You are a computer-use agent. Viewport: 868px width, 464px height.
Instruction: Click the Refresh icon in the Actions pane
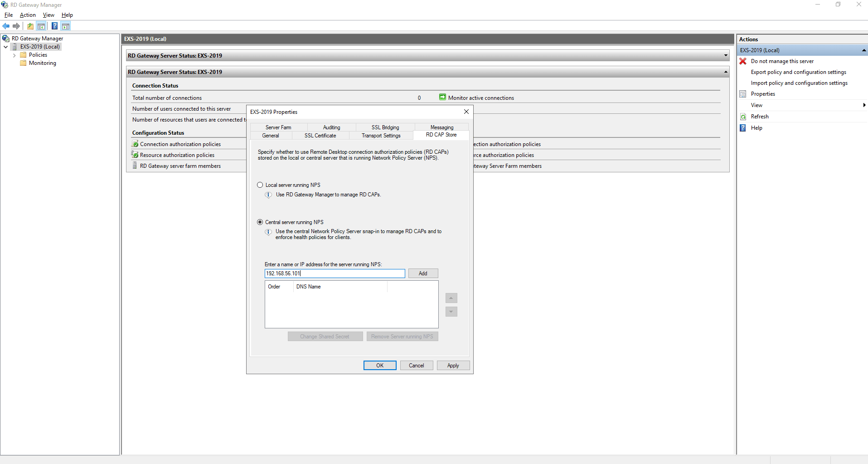coord(743,117)
